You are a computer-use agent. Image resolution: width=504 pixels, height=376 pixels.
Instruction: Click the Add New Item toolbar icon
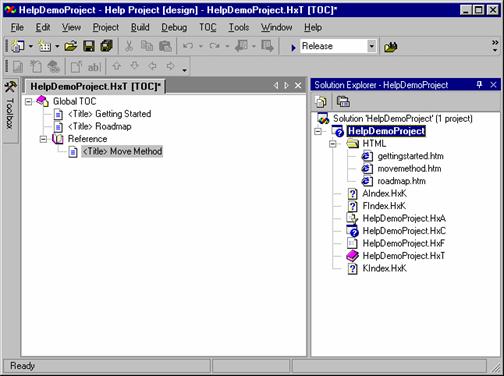coord(44,46)
